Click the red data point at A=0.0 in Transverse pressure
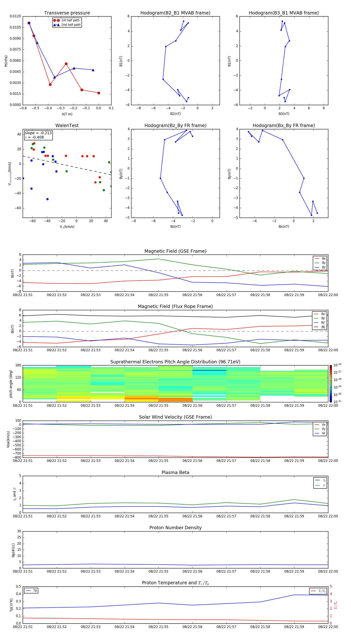The height and width of the screenshot is (644, 351). pos(99,93)
